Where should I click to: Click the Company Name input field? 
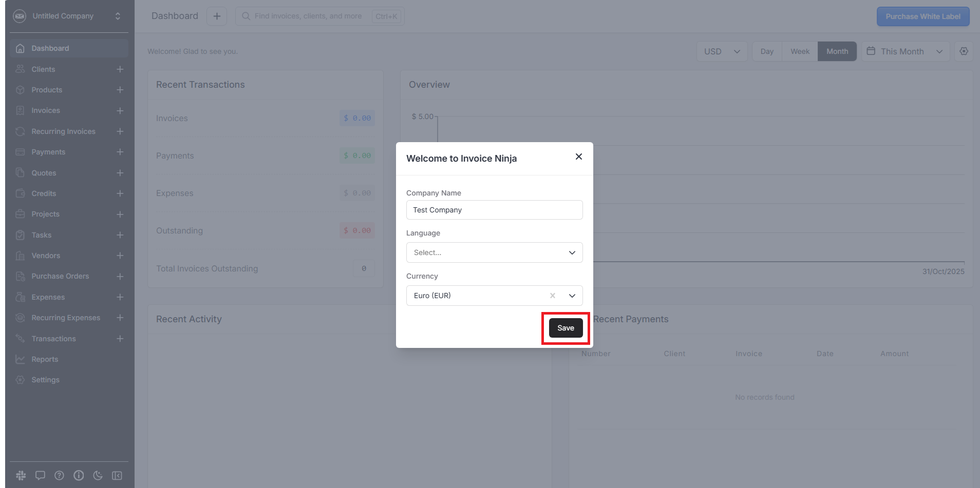point(494,210)
